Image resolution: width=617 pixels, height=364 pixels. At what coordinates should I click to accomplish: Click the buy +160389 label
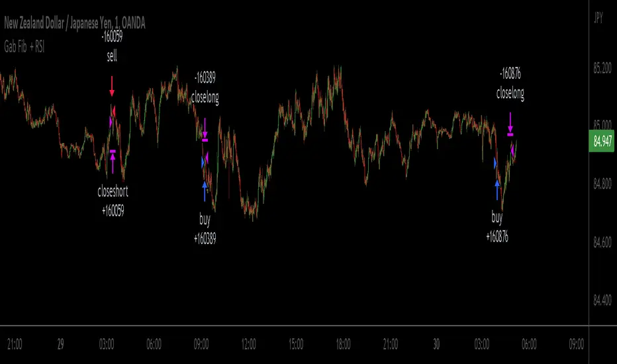[x=205, y=229]
